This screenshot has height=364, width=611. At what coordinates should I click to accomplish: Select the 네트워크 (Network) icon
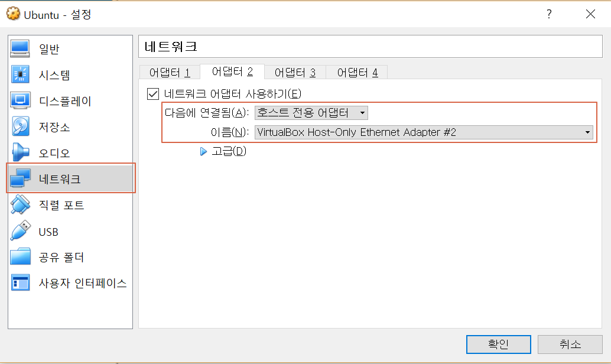[x=20, y=178]
